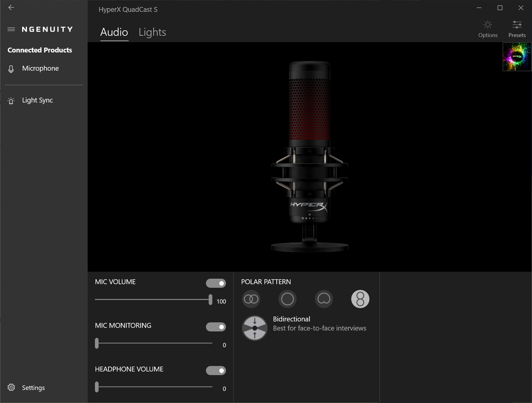
Task: Select the Cardioid polar pattern icon
Action: pos(324,299)
